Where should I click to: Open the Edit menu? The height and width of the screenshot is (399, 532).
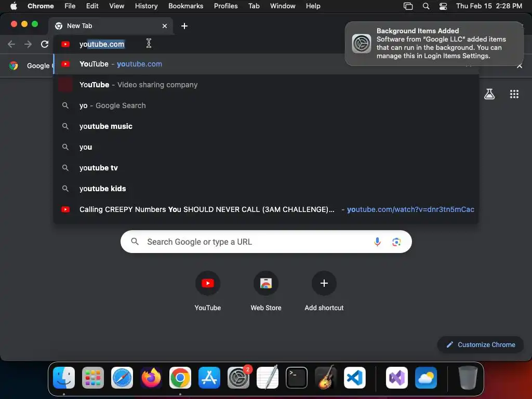pos(92,6)
